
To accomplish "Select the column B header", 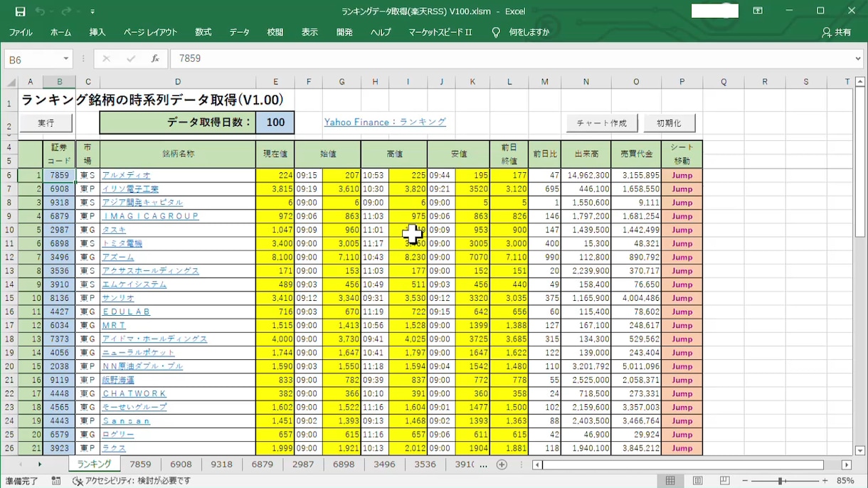I will pos(59,82).
